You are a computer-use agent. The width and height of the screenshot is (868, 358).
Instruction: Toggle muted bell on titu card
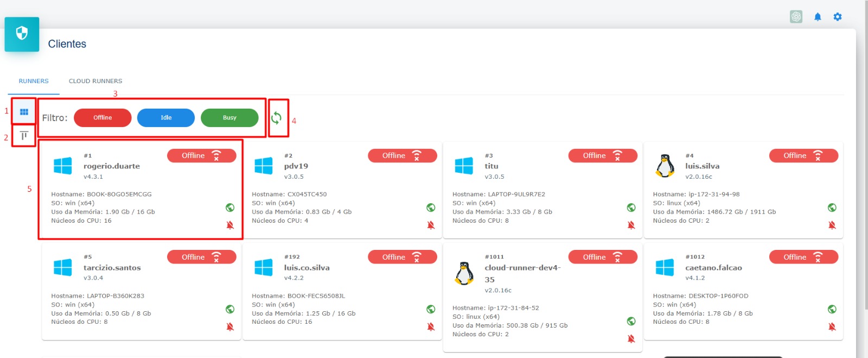click(631, 225)
